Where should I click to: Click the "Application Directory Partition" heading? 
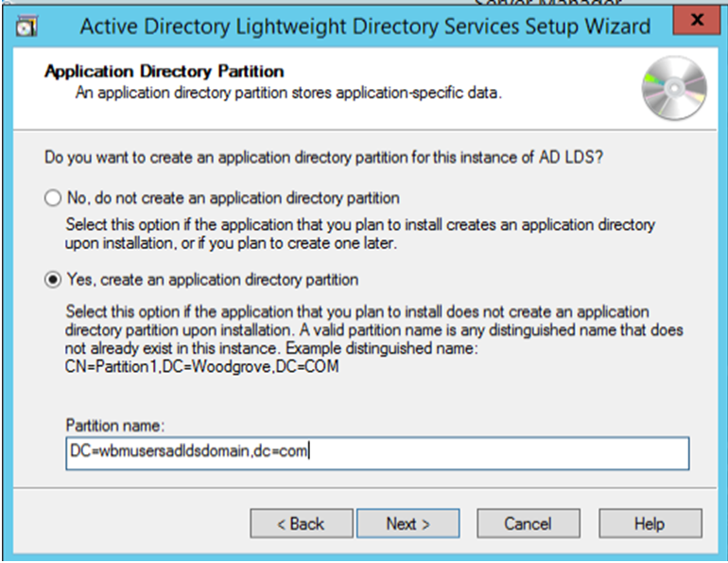coord(165,72)
